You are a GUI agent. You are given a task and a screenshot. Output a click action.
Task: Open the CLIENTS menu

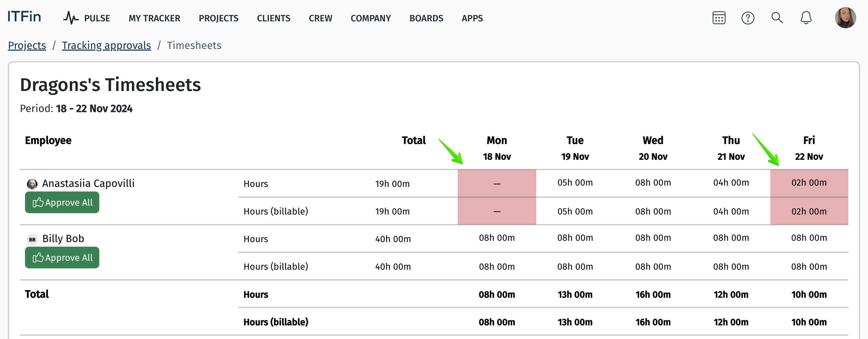pos(274,18)
